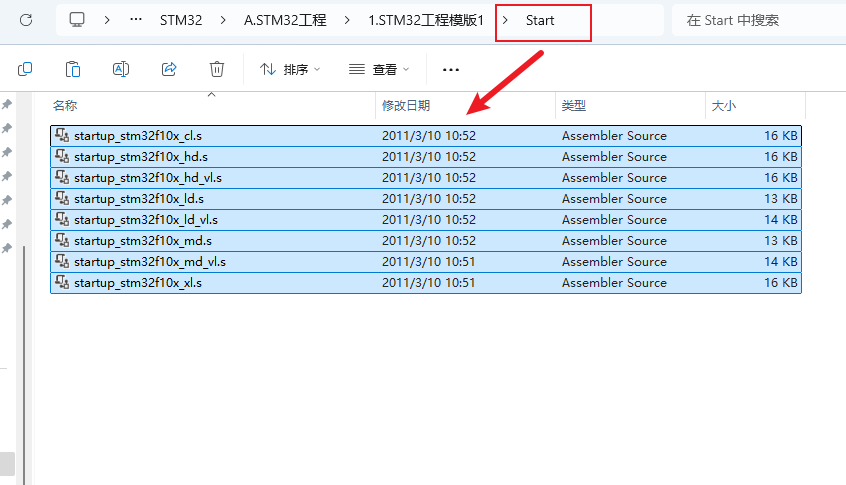Click file icon of startup_stm32f10x_hd.s
This screenshot has height=485, width=846.
62,156
